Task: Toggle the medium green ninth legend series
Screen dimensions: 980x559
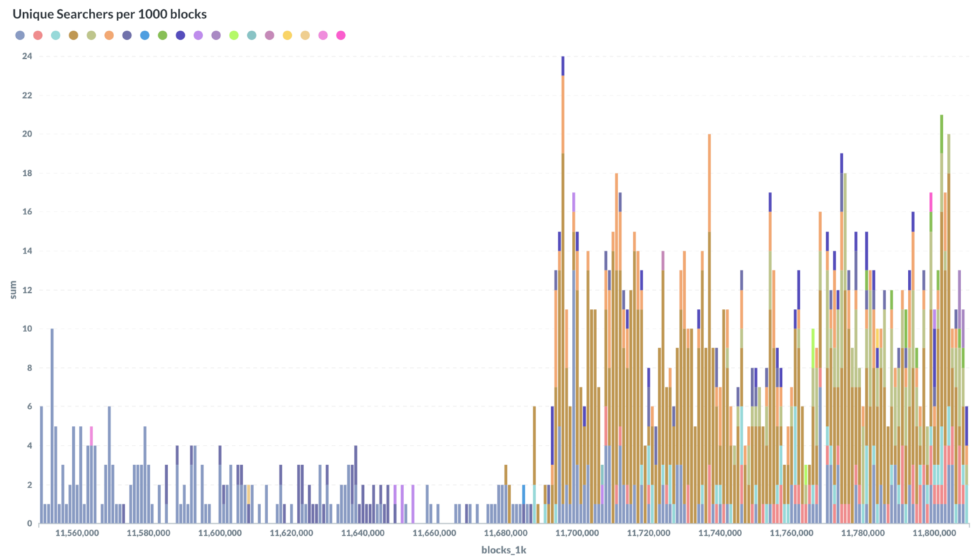Action: [162, 35]
